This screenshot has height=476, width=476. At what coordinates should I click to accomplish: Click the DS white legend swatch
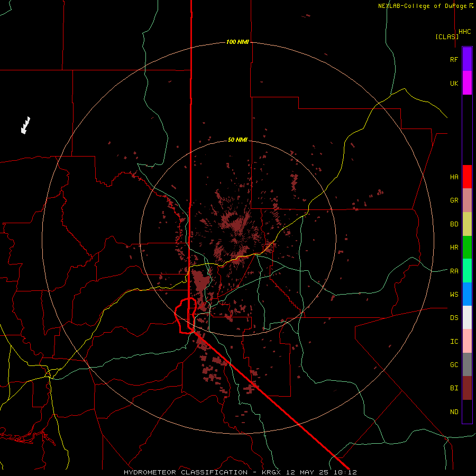pyautogui.click(x=467, y=317)
